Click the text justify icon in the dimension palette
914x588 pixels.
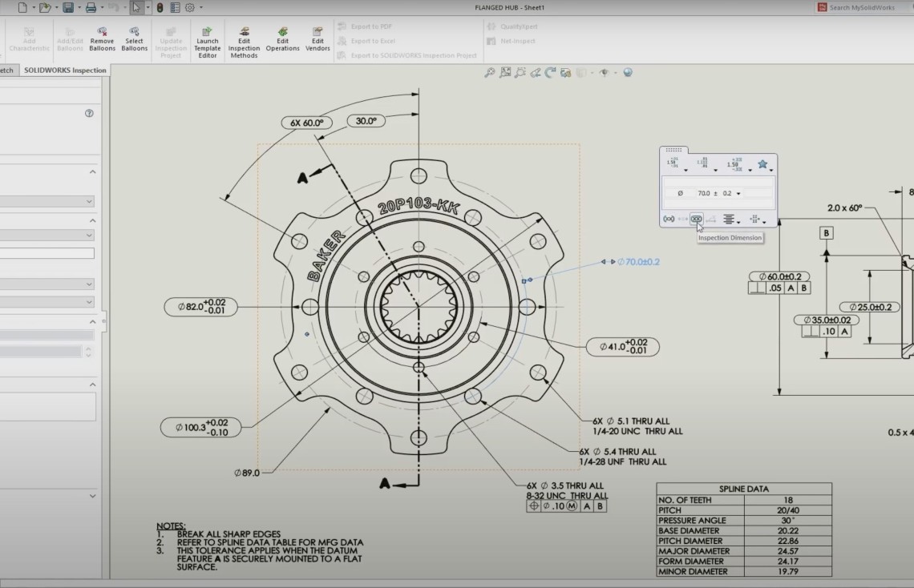pyautogui.click(x=729, y=219)
